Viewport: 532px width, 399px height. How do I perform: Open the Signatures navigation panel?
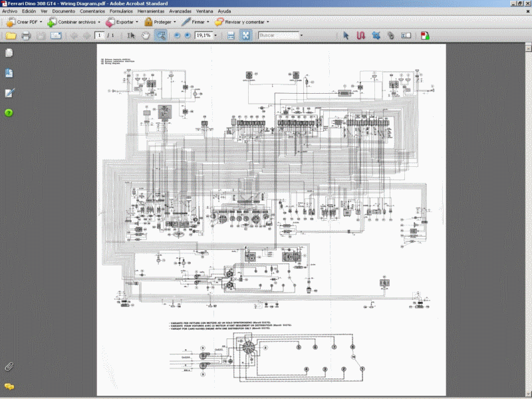tap(9, 93)
